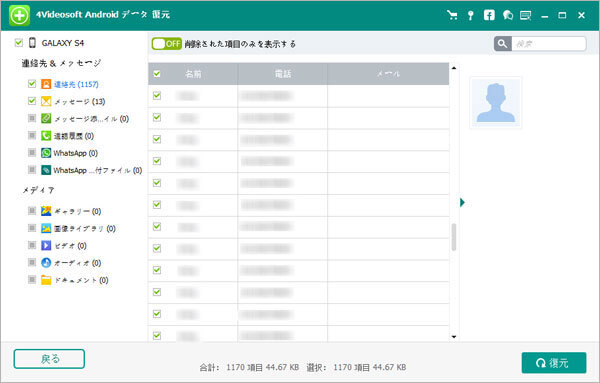This screenshot has width=600, height=383.
Task: Sort by the 電話 column header
Action: tap(283, 74)
